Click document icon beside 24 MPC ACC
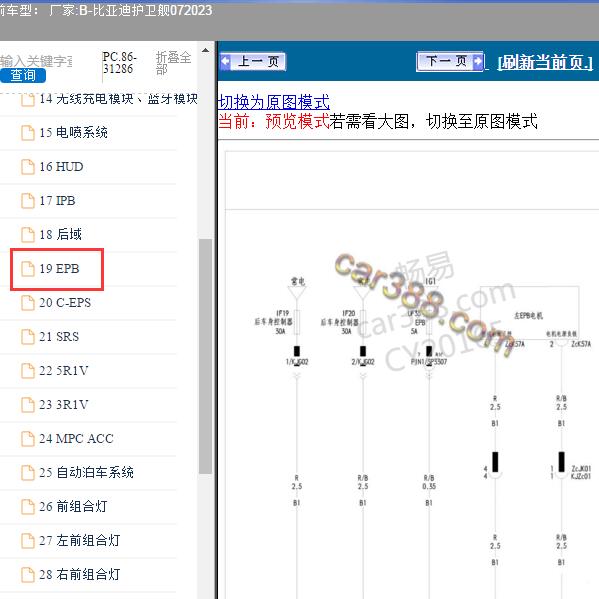 click(28, 439)
